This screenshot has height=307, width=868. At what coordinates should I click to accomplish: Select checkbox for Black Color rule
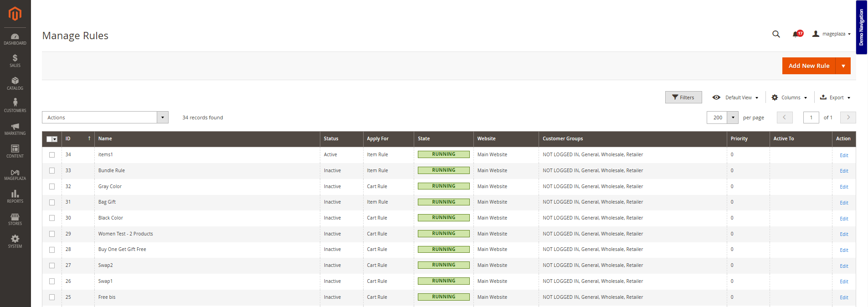pyautogui.click(x=52, y=218)
